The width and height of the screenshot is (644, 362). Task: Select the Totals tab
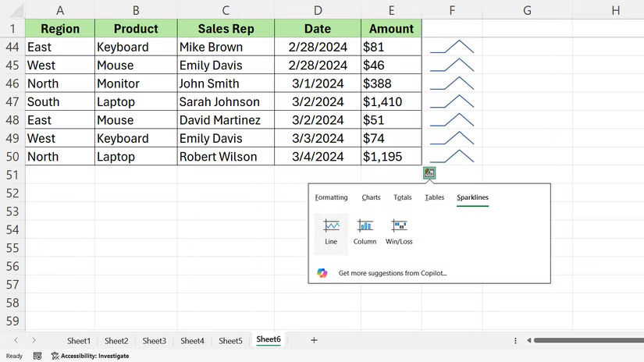pos(403,197)
